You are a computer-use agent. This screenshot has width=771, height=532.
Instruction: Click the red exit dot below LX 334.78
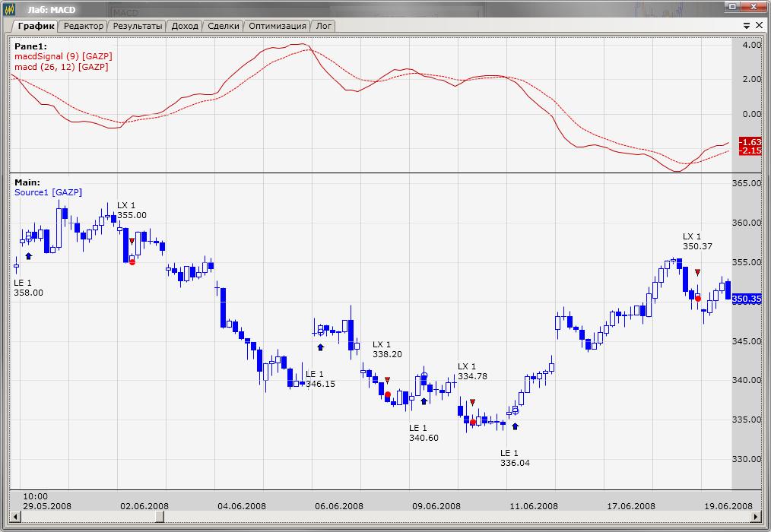tap(473, 422)
